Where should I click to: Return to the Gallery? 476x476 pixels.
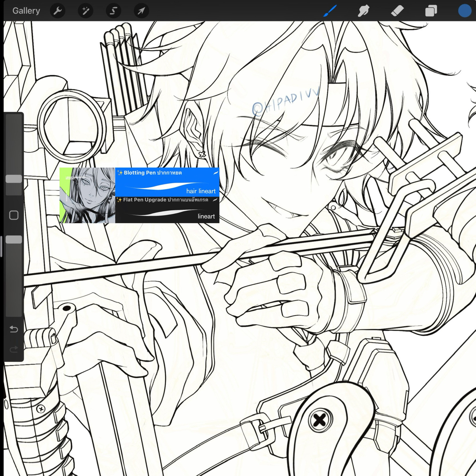[26, 11]
